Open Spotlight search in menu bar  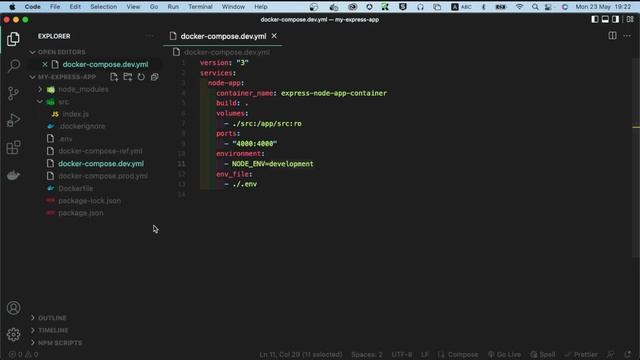click(x=535, y=7)
